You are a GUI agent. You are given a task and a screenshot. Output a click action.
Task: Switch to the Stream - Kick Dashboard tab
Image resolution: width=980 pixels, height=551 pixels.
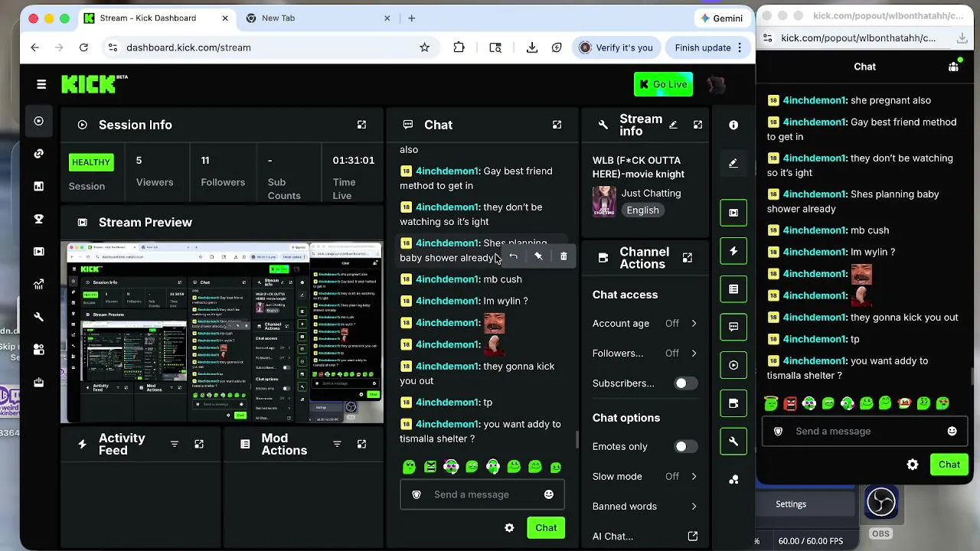pyautogui.click(x=156, y=18)
